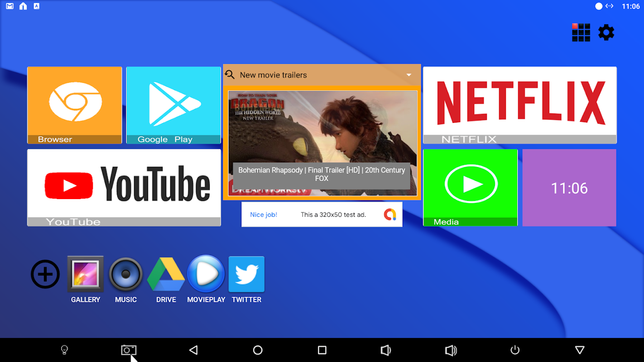Screen dimensions: 644x362
Task: Click the home notification icon in status bar
Action: pos(23,6)
